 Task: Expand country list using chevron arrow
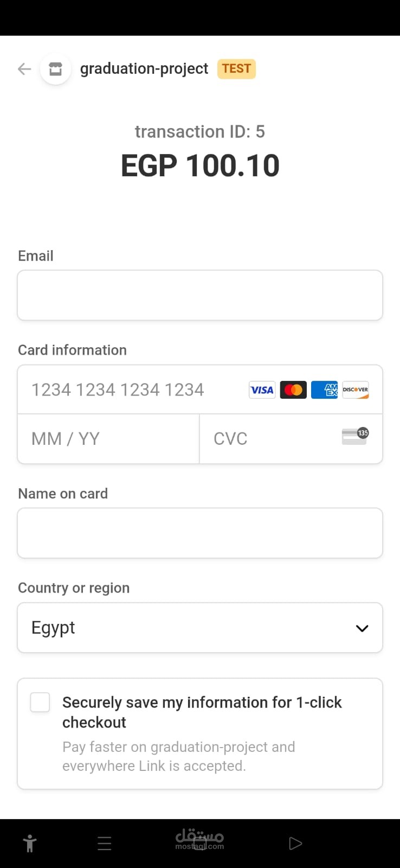[x=362, y=628]
